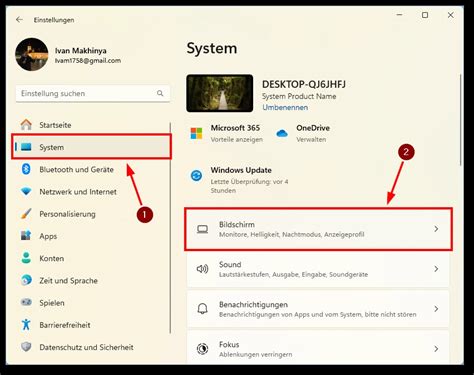The width and height of the screenshot is (474, 375).
Task: Open Windows Update status
Action: tap(249, 180)
